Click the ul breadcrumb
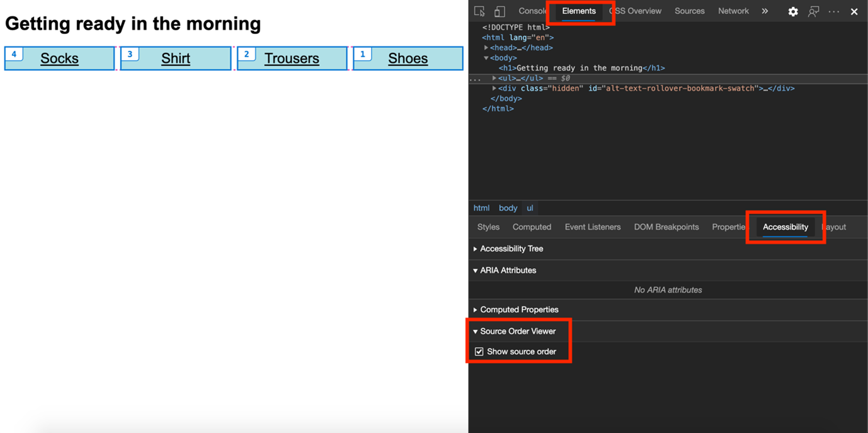The image size is (868, 433). pyautogui.click(x=530, y=208)
